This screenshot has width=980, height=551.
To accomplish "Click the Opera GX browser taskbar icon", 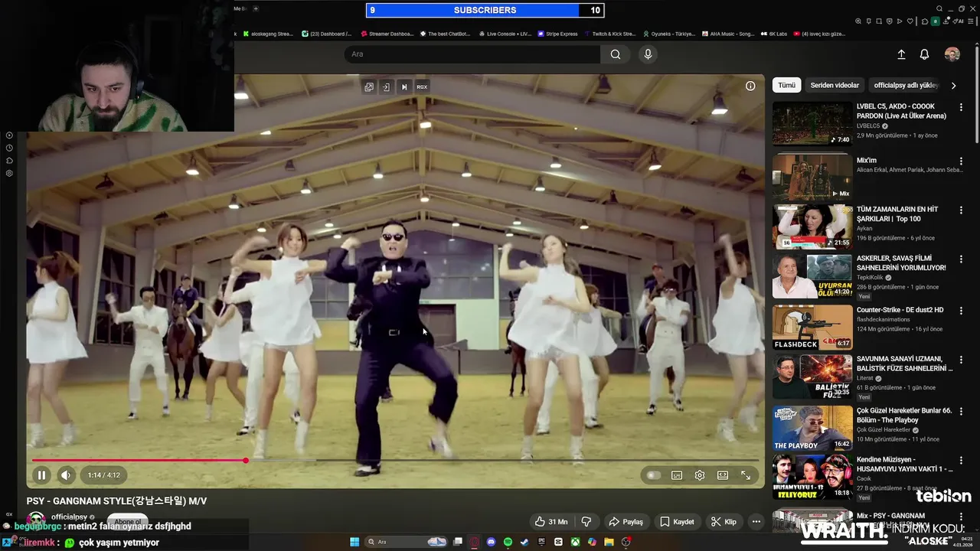I will coord(475,542).
